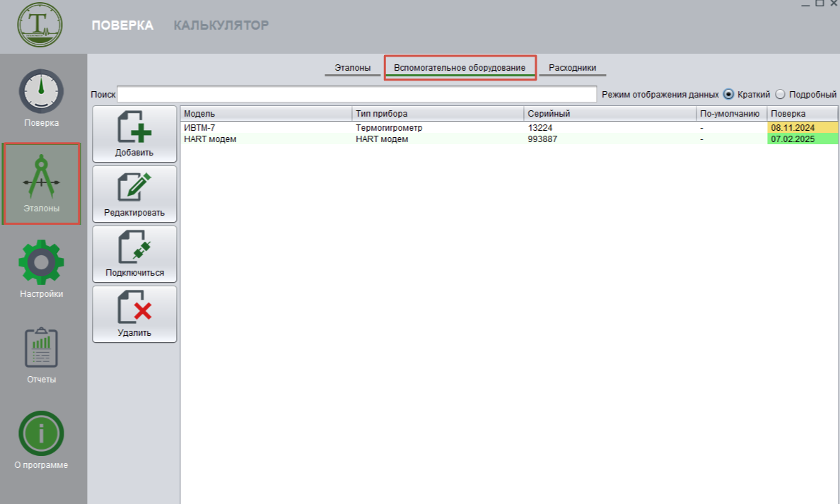Image resolution: width=840 pixels, height=504 pixels.
Task: Select the Подробный display mode radio button
Action: tap(781, 95)
